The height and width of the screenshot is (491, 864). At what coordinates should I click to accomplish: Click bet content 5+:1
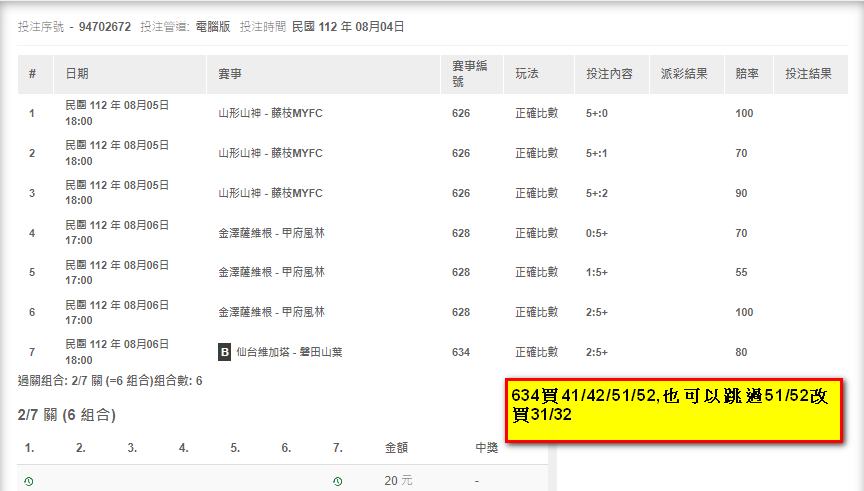click(x=596, y=153)
